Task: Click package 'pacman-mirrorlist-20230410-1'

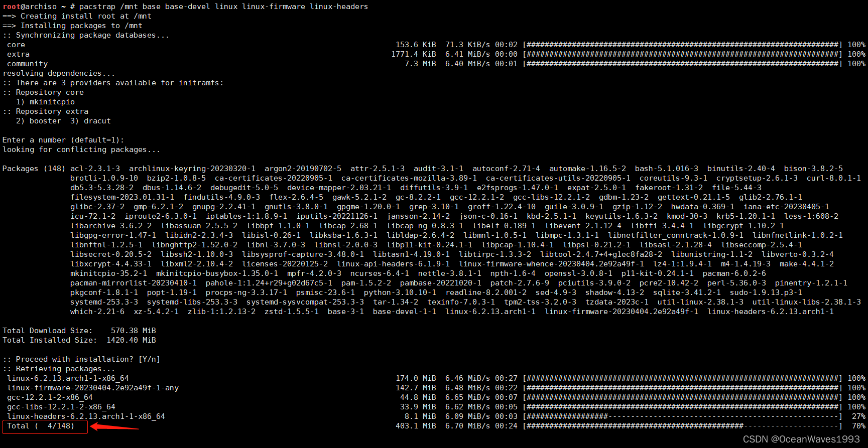Action: pyautogui.click(x=134, y=283)
